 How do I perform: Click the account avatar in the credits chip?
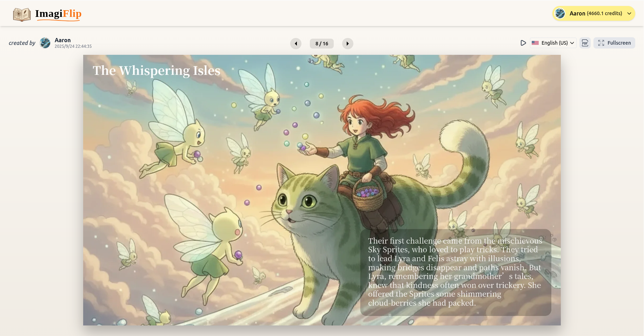click(559, 13)
